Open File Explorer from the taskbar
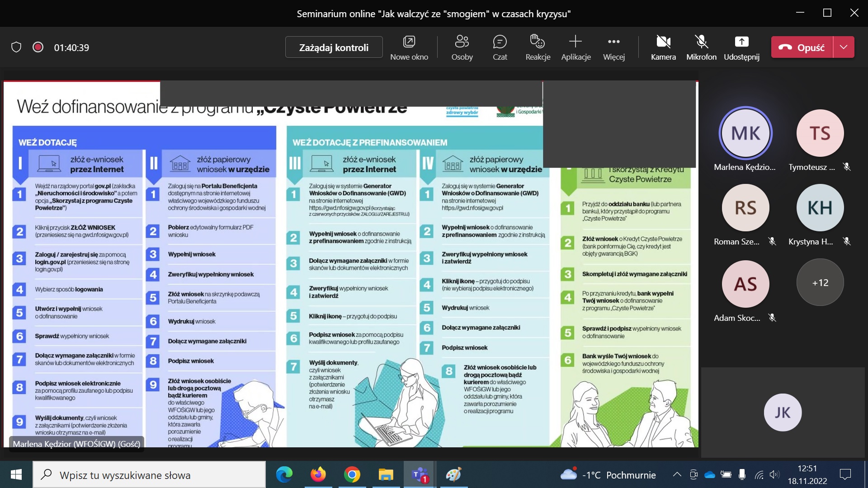Screen dimensions: 868x488 [x=386, y=474]
